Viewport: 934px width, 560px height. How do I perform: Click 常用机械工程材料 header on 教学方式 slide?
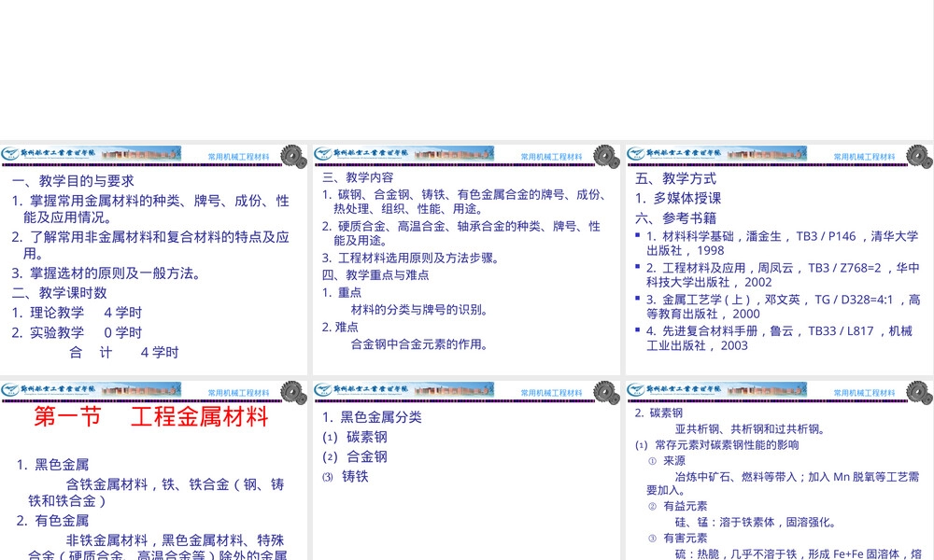864,157
